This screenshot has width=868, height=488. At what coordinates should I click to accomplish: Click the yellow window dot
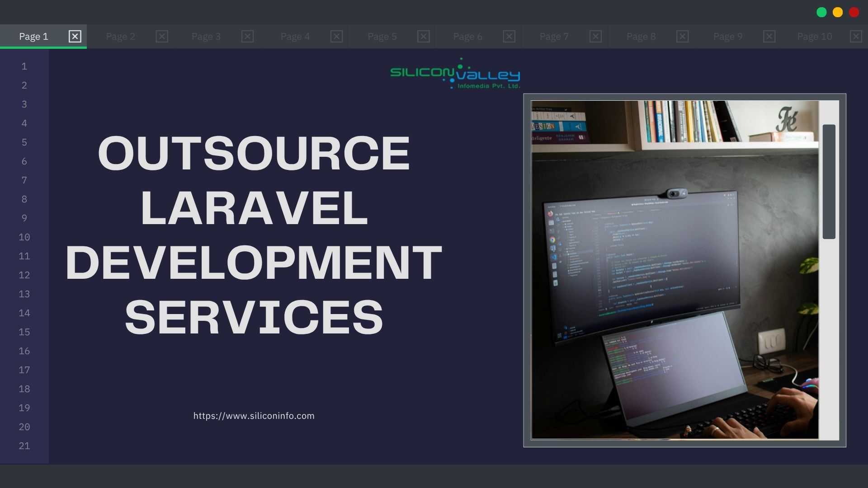[838, 12]
